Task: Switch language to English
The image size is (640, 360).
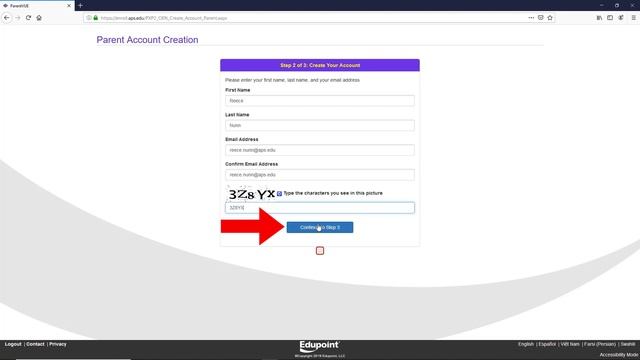Action: tap(526, 344)
